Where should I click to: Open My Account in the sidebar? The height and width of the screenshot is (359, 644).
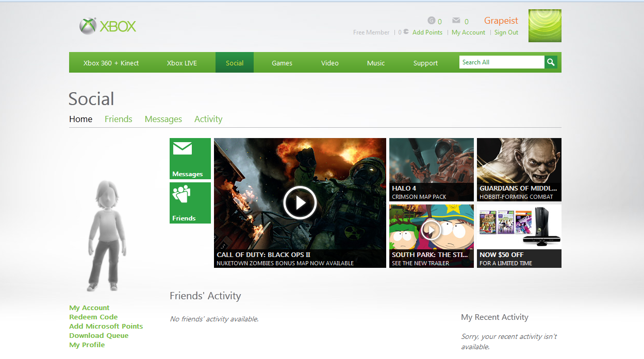coord(89,308)
